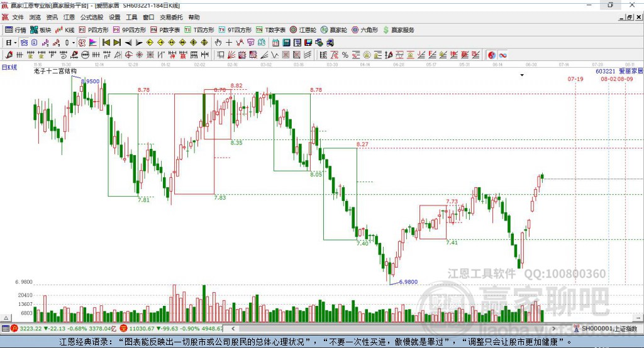Switch to the K线 chart view
The height and width of the screenshot is (348, 644).
pyautogui.click(x=65, y=30)
